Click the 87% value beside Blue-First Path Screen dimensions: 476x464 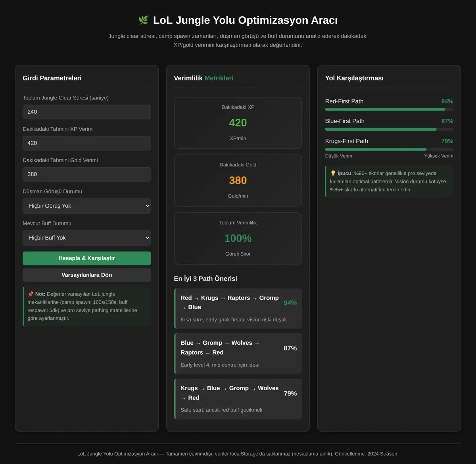click(447, 121)
